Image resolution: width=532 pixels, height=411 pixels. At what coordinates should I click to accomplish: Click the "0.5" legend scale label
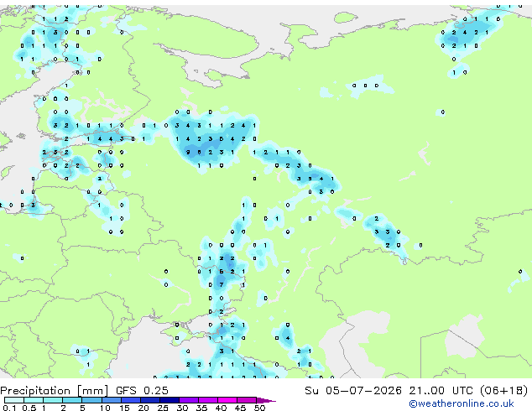click(29, 408)
